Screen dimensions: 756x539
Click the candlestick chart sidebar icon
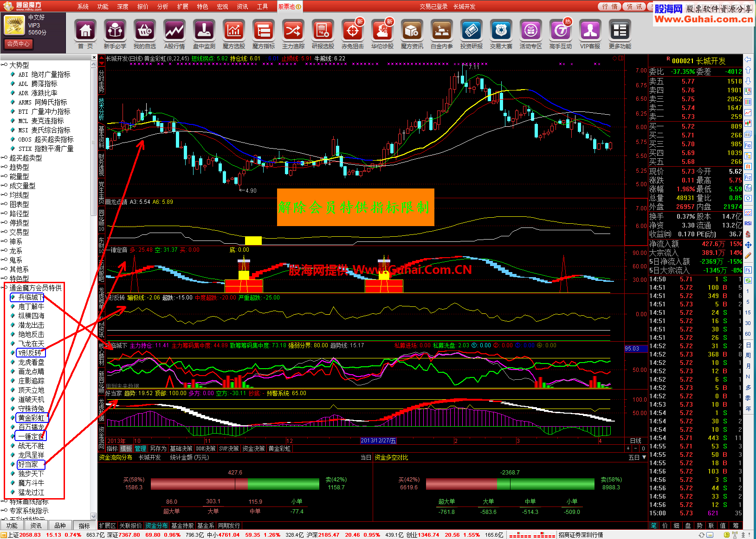click(748, 123)
